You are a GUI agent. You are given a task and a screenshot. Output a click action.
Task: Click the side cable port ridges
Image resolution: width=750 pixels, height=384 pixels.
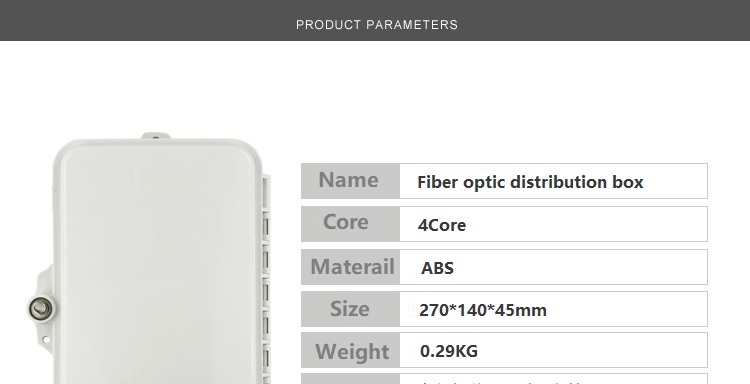click(x=266, y=280)
